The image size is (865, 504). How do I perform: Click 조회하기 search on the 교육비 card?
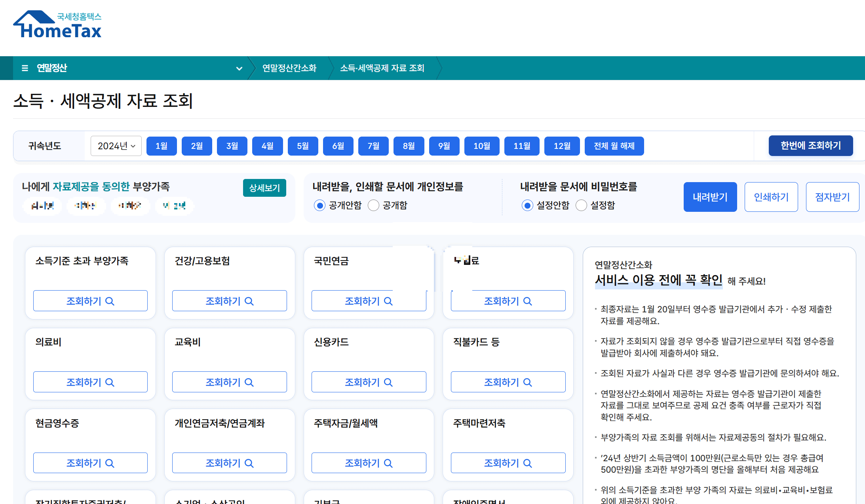(229, 382)
